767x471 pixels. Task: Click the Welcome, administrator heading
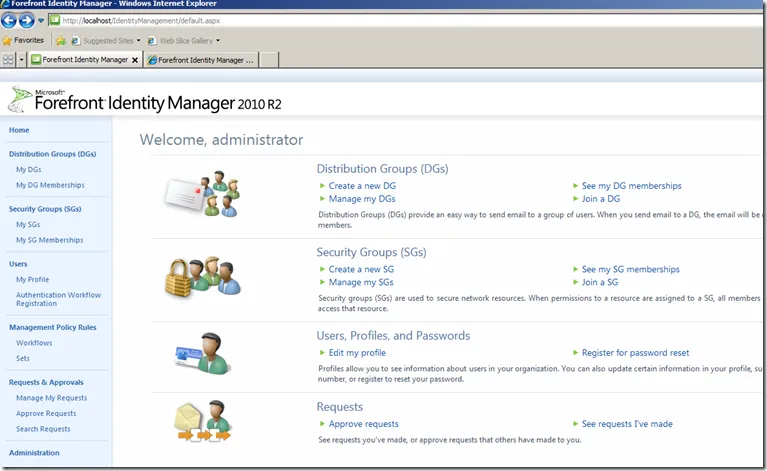pyautogui.click(x=221, y=140)
